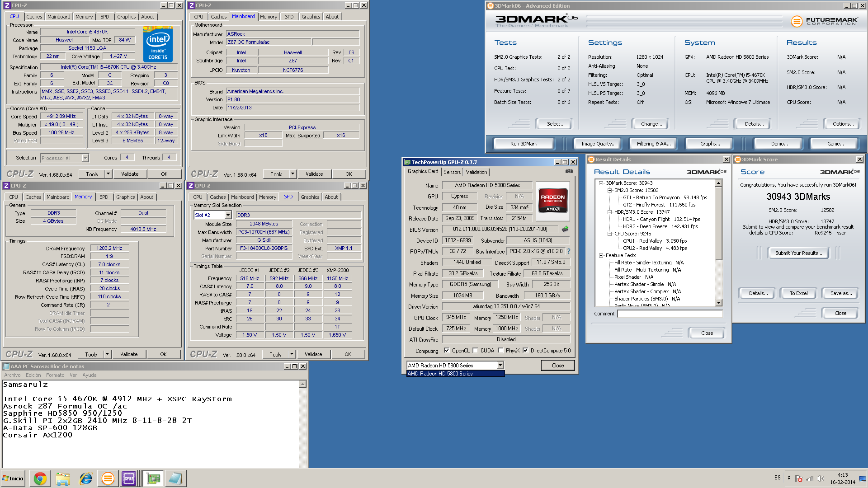Viewport: 868px width, 488px height.
Task: Open the Bus Interface question mark help
Action: pyautogui.click(x=569, y=251)
